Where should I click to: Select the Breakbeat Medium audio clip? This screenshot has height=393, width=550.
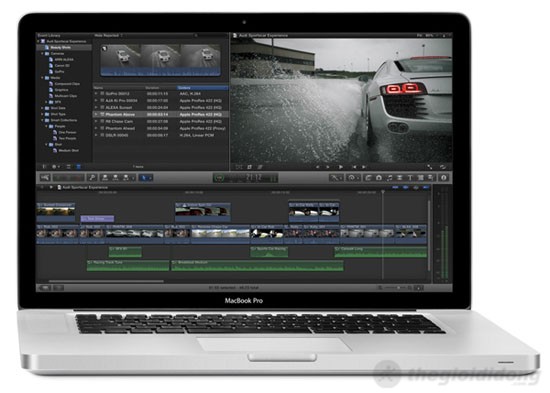[257, 266]
